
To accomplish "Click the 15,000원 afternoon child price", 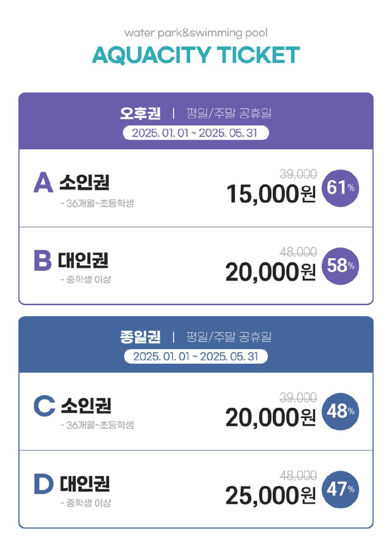I will point(271,194).
